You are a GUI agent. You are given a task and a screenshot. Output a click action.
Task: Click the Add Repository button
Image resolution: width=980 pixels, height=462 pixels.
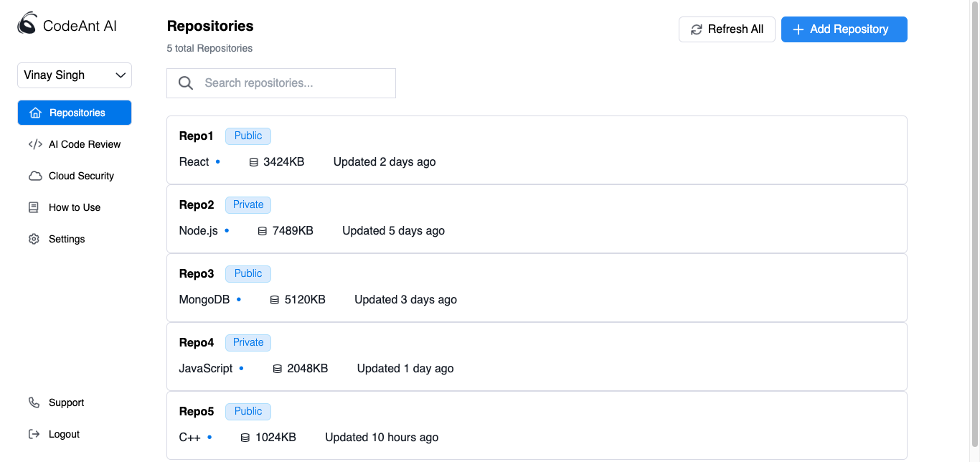click(x=844, y=29)
